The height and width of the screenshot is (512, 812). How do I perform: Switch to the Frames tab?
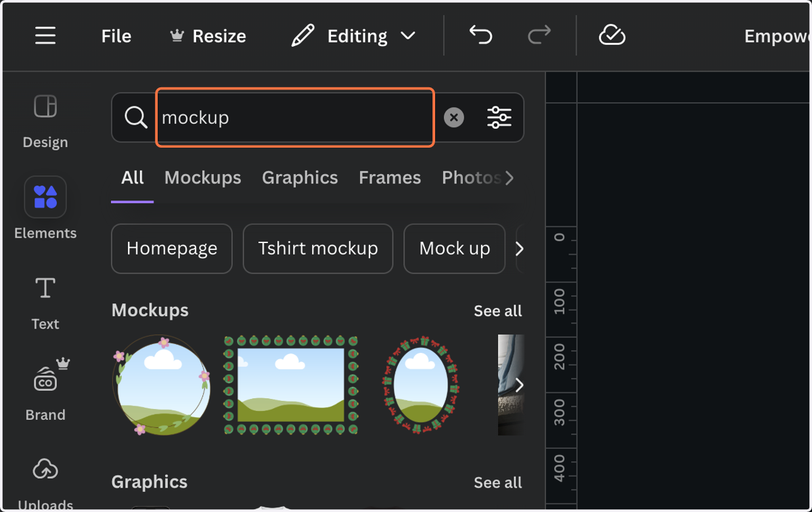click(x=390, y=177)
